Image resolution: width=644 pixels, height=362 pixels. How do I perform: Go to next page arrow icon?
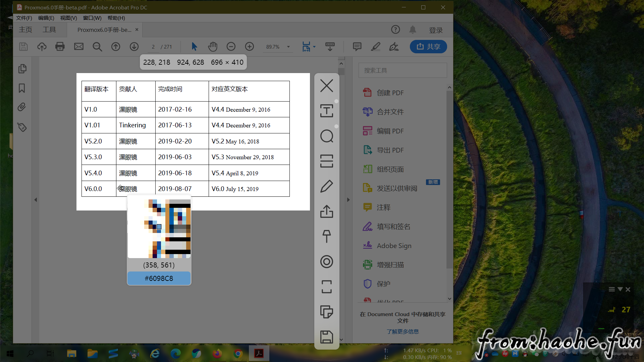134,47
